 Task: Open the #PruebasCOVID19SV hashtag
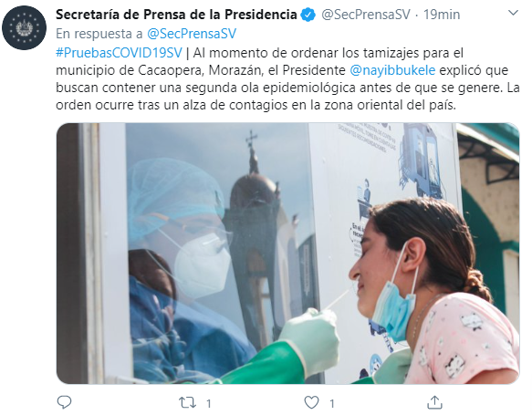coord(119,53)
